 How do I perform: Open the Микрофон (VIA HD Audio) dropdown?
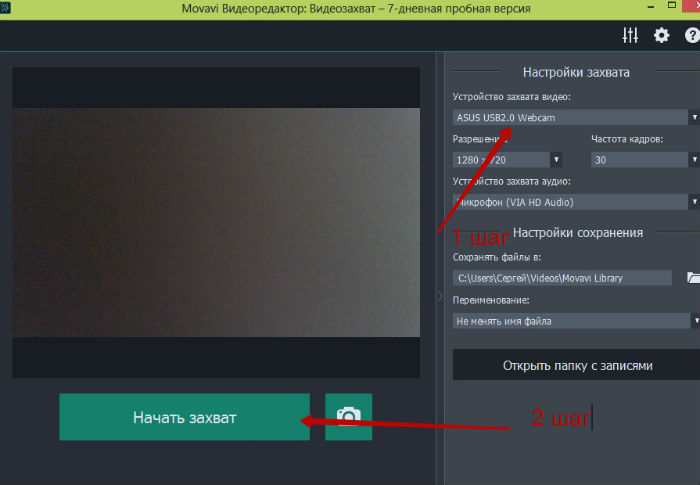point(576,202)
